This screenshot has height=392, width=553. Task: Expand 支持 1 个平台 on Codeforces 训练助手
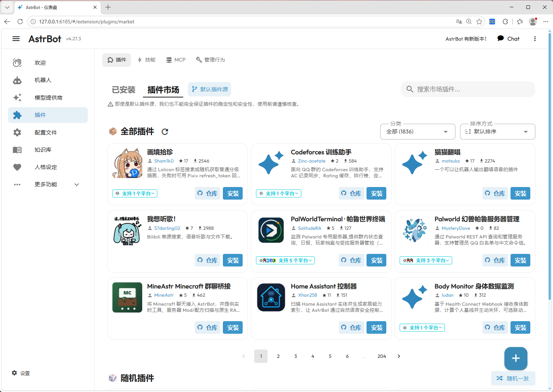coord(279,193)
